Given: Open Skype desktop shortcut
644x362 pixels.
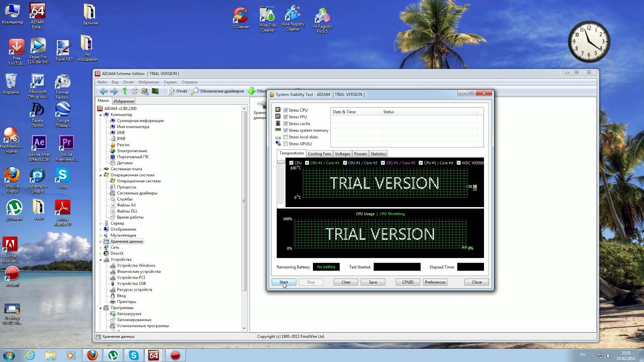Looking at the screenshot, I should pyautogui.click(x=62, y=178).
